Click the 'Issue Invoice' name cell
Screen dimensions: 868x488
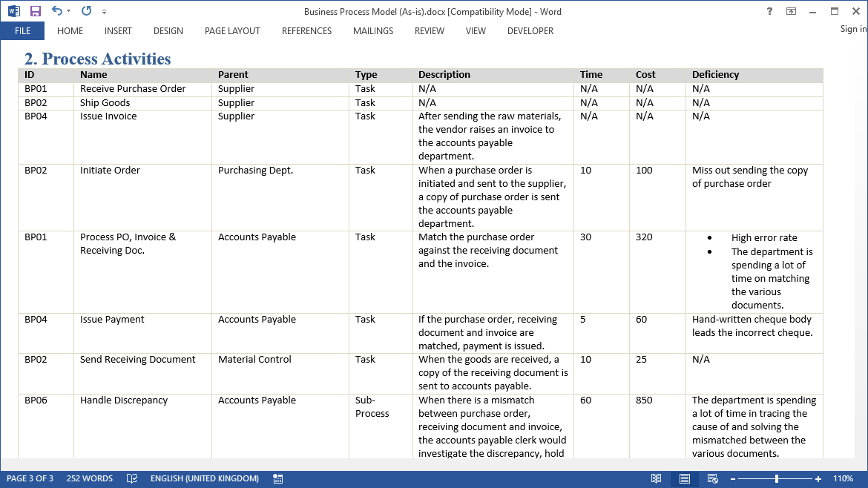coord(108,116)
